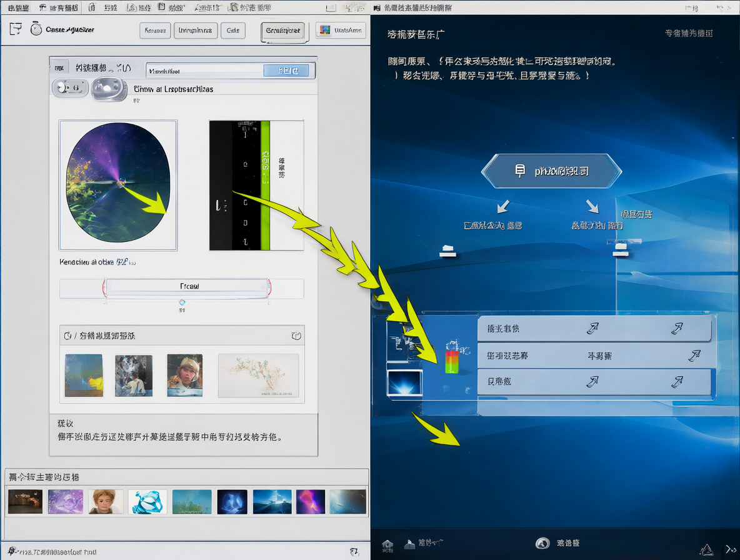740x560 pixels.
Task: Select the purple sparkle thumbnail in the bottom strip
Action: click(x=66, y=501)
